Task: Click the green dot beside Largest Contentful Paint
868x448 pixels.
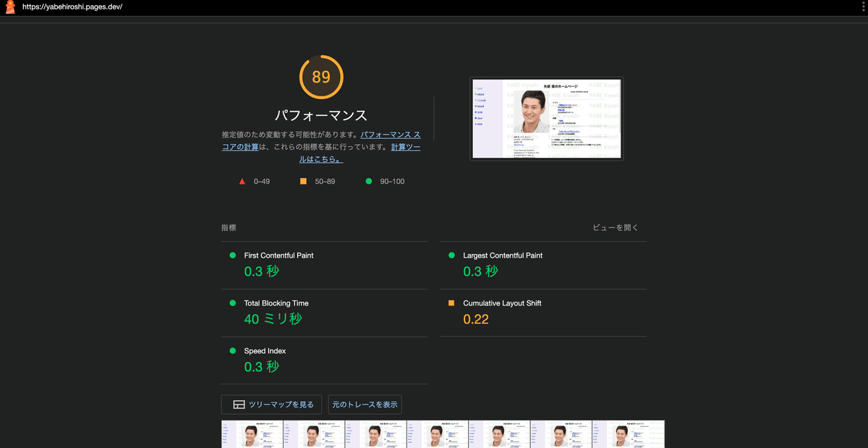Action: [x=451, y=255]
